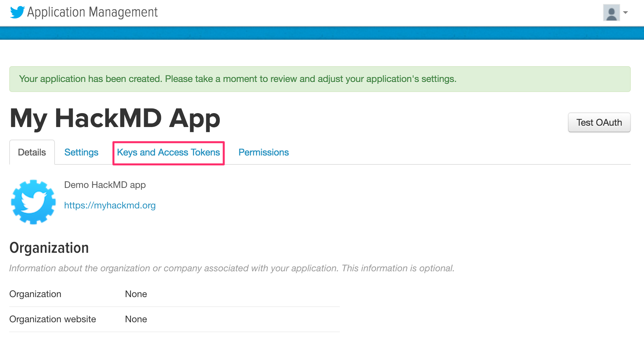
Task: Switch to the Settings tab
Action: click(81, 152)
